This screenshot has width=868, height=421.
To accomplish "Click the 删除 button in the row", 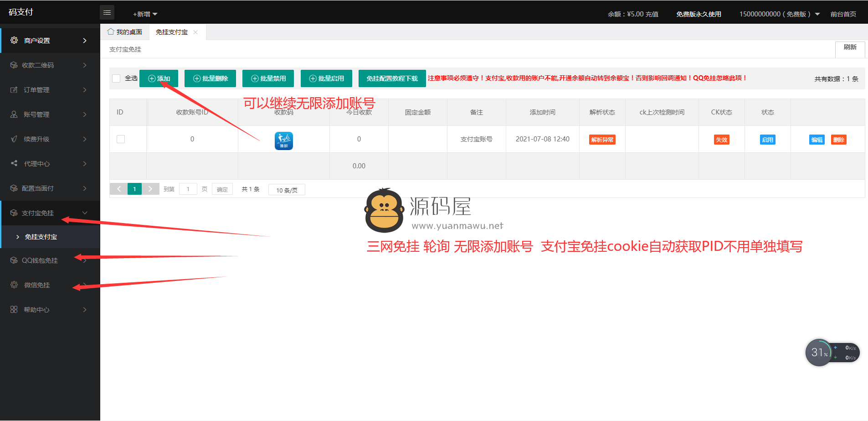I will [839, 140].
